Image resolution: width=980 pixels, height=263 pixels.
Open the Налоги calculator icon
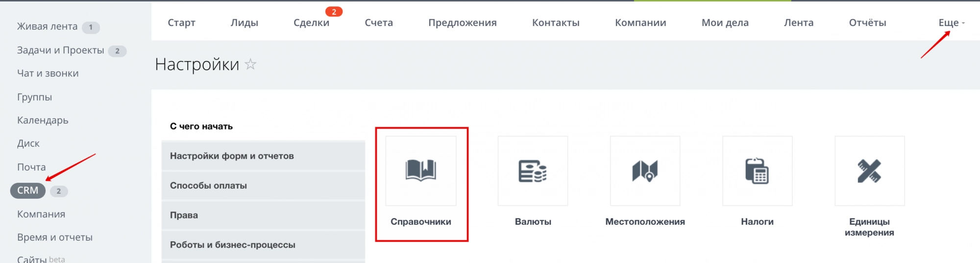757,171
